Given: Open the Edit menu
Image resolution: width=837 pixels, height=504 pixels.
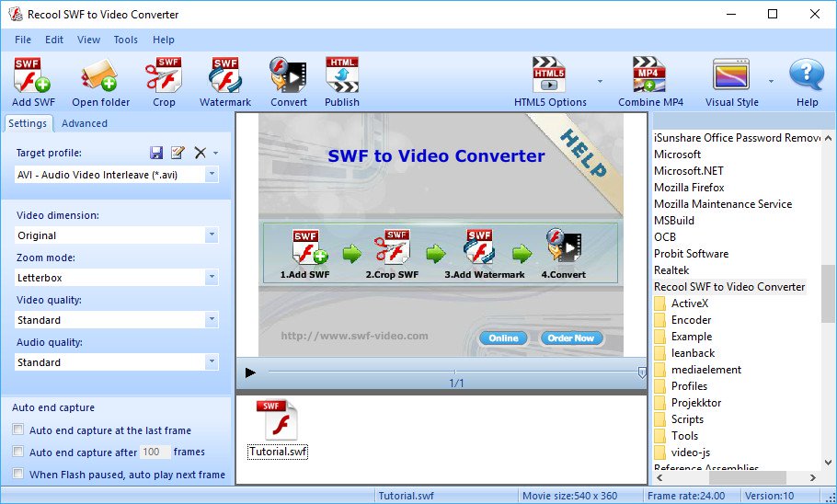Looking at the screenshot, I should (54, 40).
